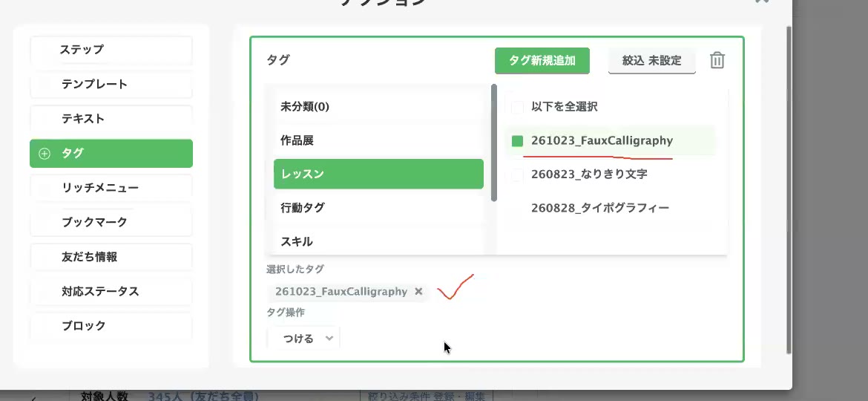Open the つける tag operation dropdown
The height and width of the screenshot is (401, 868).
tap(303, 339)
